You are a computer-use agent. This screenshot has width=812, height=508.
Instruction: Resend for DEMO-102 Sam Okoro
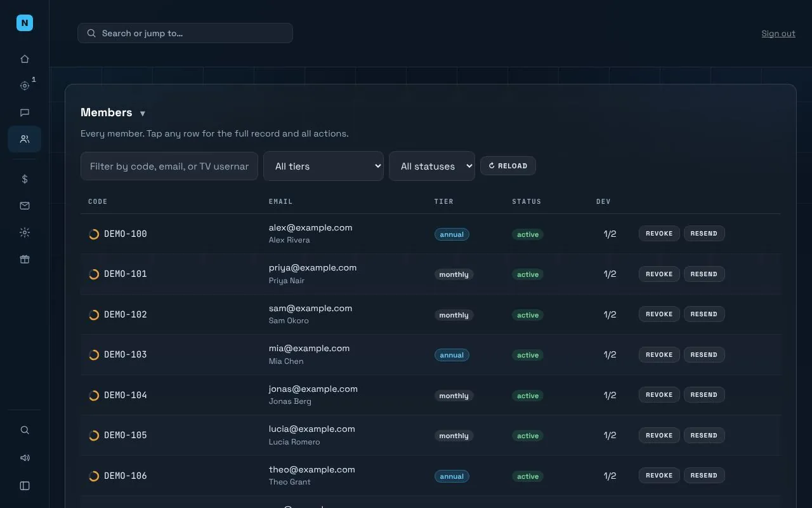click(704, 314)
